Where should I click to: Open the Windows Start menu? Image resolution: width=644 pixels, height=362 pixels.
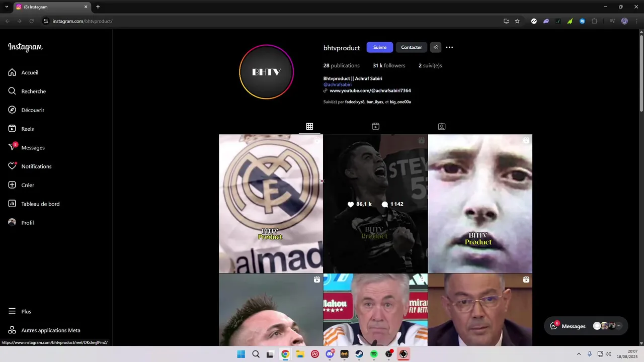[241, 354]
